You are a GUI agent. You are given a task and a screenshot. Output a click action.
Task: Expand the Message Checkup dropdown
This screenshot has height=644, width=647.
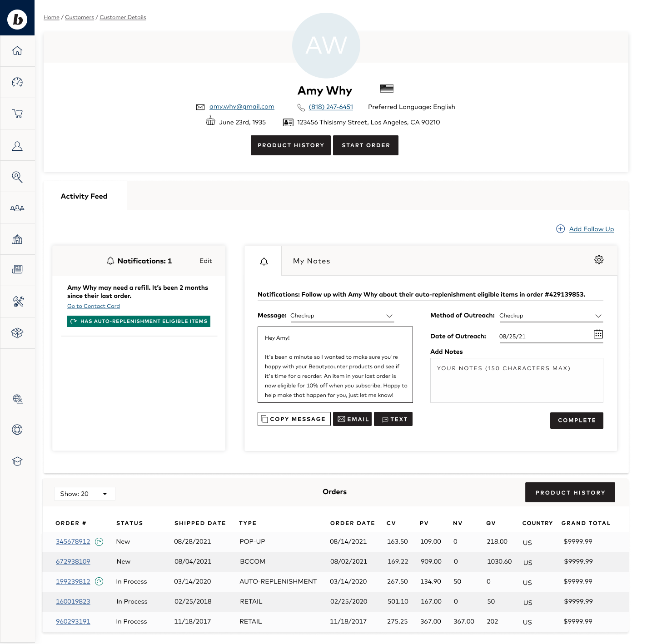[342, 316]
